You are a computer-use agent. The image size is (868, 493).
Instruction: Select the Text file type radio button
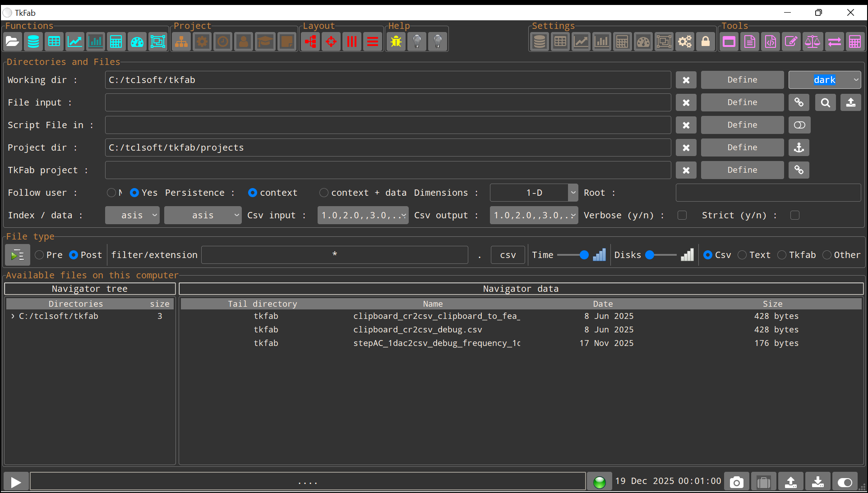tap(742, 255)
